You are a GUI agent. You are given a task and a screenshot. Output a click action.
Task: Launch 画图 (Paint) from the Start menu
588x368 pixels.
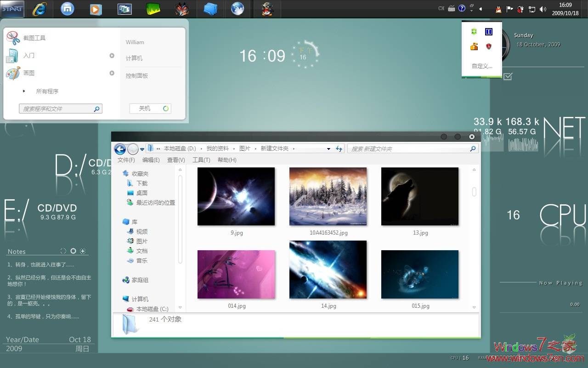(29, 73)
